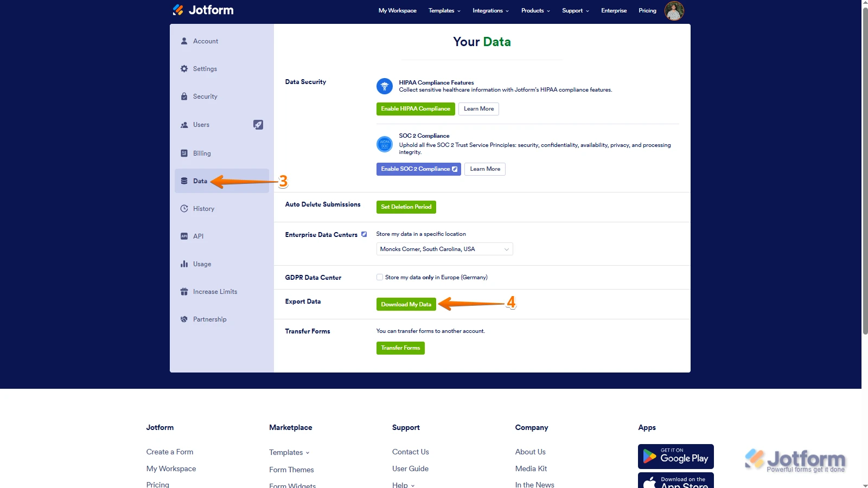Open the Contact Us footer link

[410, 452]
